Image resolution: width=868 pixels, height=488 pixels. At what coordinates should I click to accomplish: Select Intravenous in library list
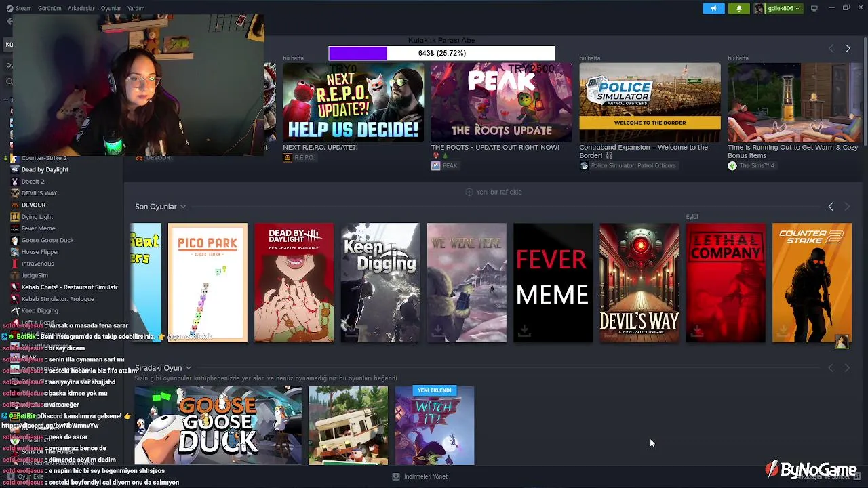[37, 264]
